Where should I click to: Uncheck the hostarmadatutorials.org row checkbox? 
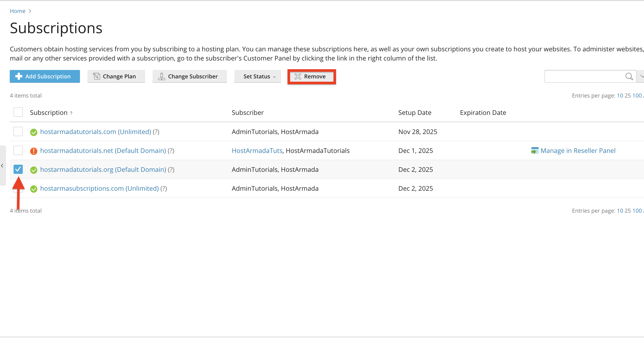pos(18,169)
